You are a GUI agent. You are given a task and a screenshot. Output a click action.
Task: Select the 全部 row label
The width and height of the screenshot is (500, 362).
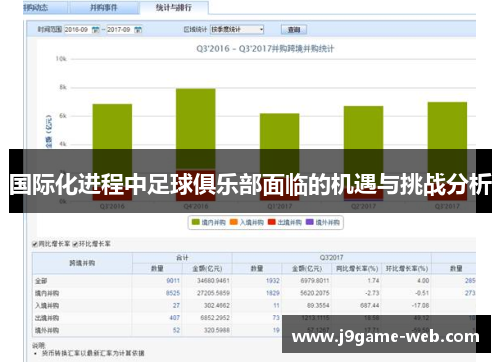[41, 281]
